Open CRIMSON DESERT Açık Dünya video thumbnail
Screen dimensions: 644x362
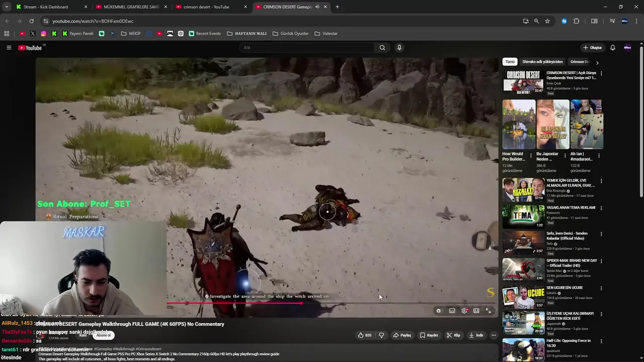tap(523, 82)
